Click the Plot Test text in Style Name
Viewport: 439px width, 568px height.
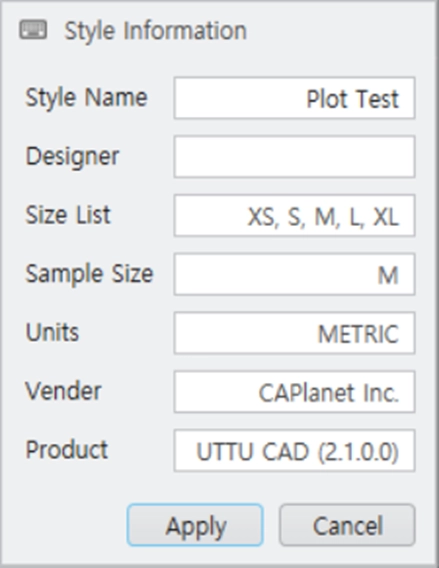(x=352, y=99)
